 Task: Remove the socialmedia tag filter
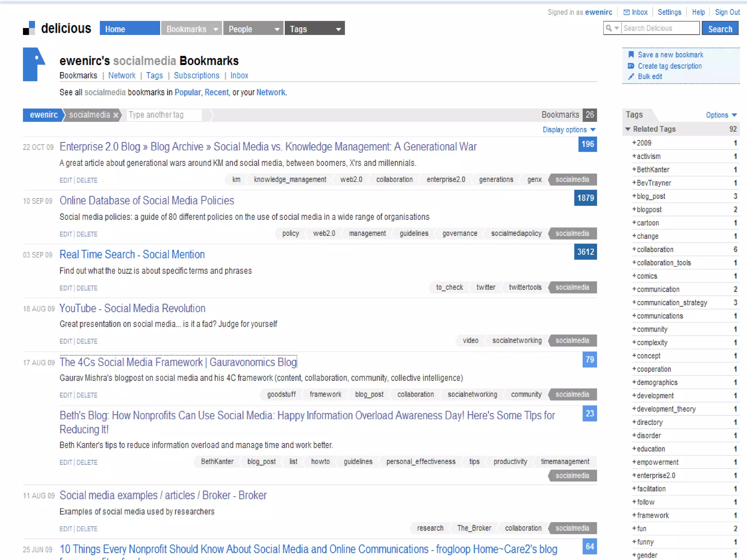[x=116, y=115]
